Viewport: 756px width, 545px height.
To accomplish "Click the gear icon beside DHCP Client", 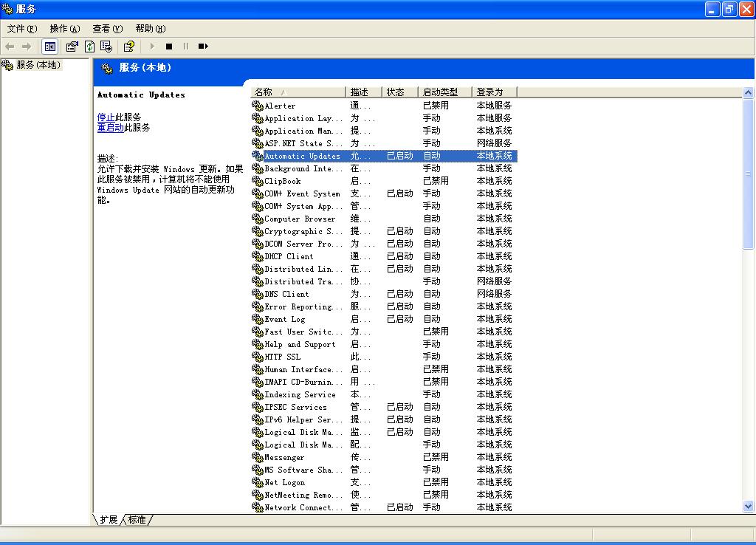I will pyautogui.click(x=258, y=256).
